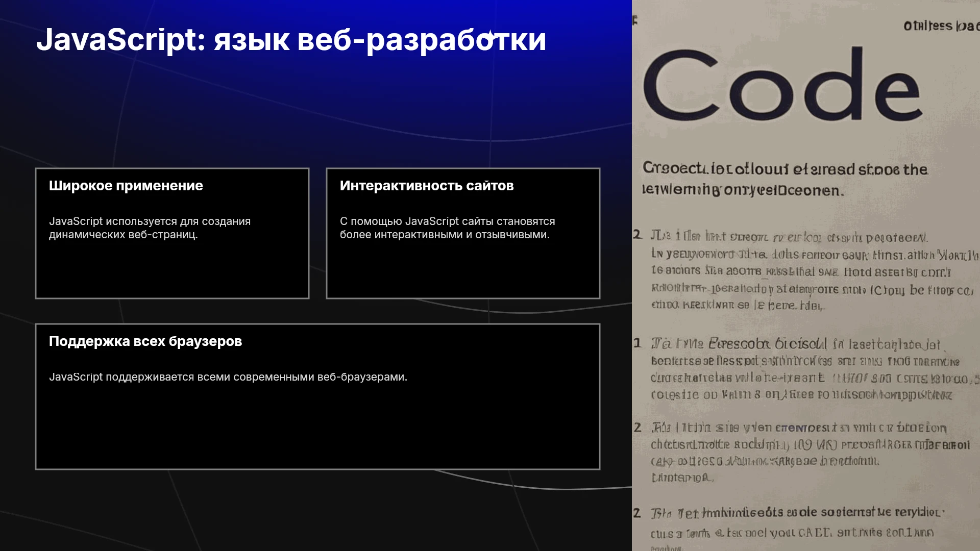Screen dimensions: 980x551
Task: Click the small header text at image top-right
Action: (x=940, y=26)
